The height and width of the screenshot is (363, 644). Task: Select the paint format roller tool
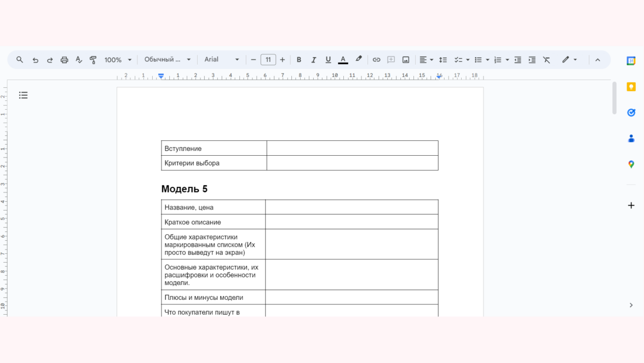click(93, 60)
